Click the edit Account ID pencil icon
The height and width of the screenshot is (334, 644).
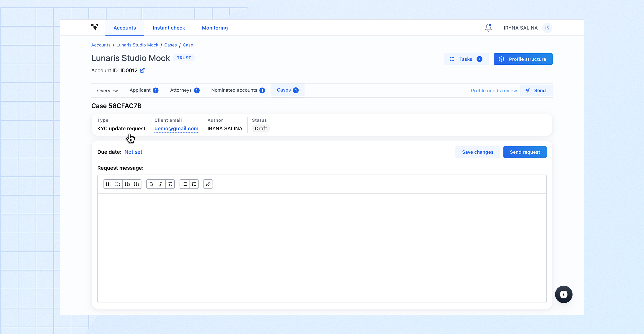point(142,70)
